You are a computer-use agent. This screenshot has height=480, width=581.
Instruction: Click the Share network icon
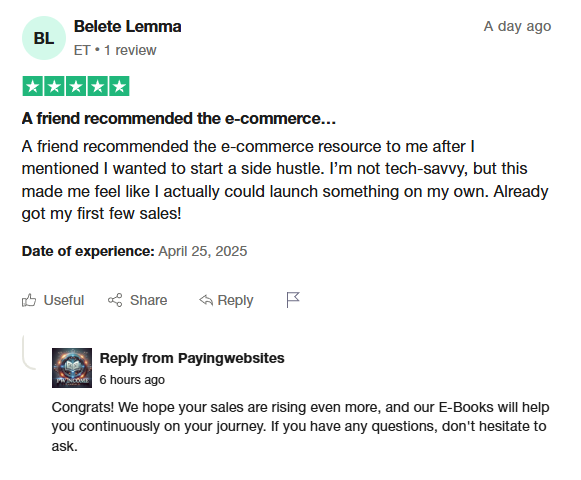(x=115, y=300)
